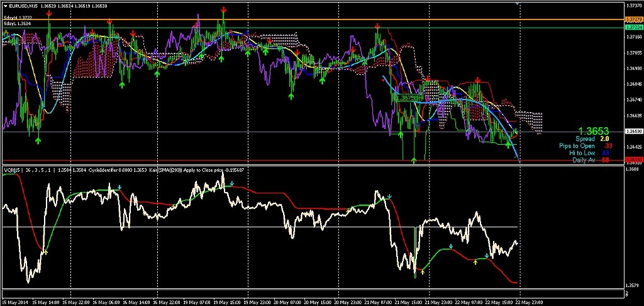Click the Spread 2.0 readout
644x306 pixels.
pyautogui.click(x=592, y=139)
